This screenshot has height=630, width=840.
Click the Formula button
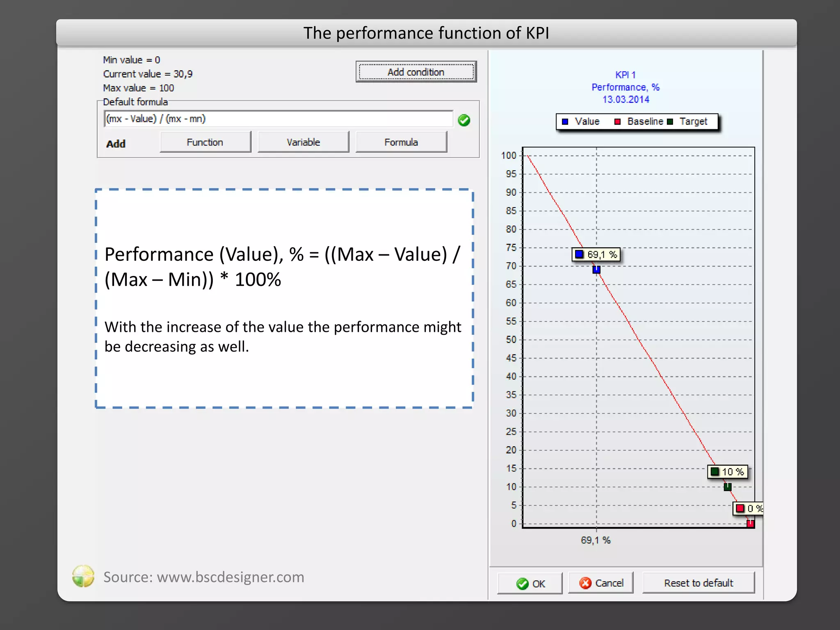401,142
